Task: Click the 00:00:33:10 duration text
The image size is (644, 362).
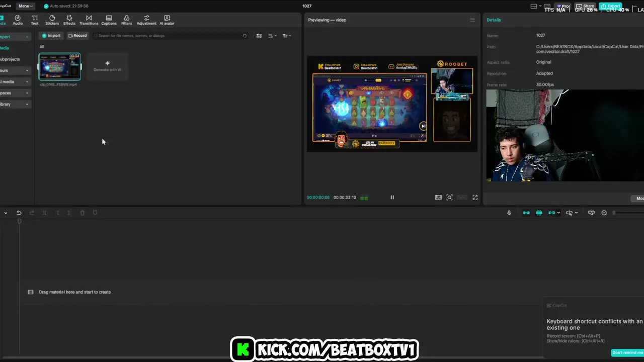Action: [x=345, y=198]
